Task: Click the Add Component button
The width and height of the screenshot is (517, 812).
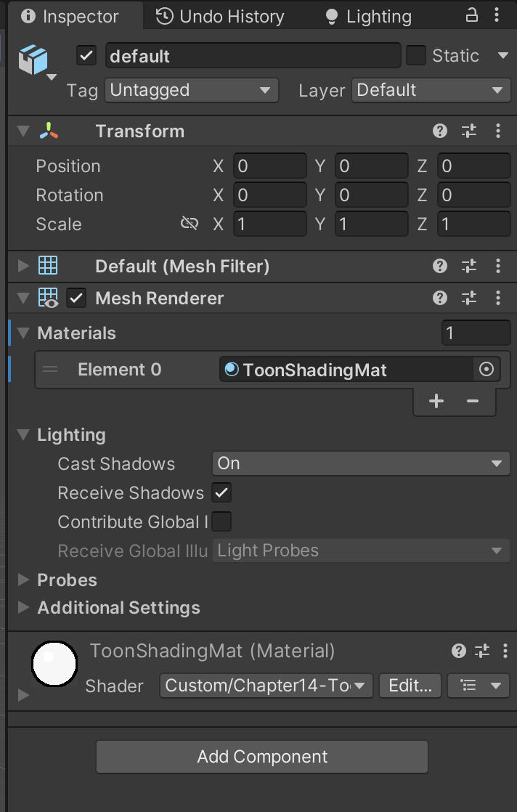Action: [x=262, y=757]
